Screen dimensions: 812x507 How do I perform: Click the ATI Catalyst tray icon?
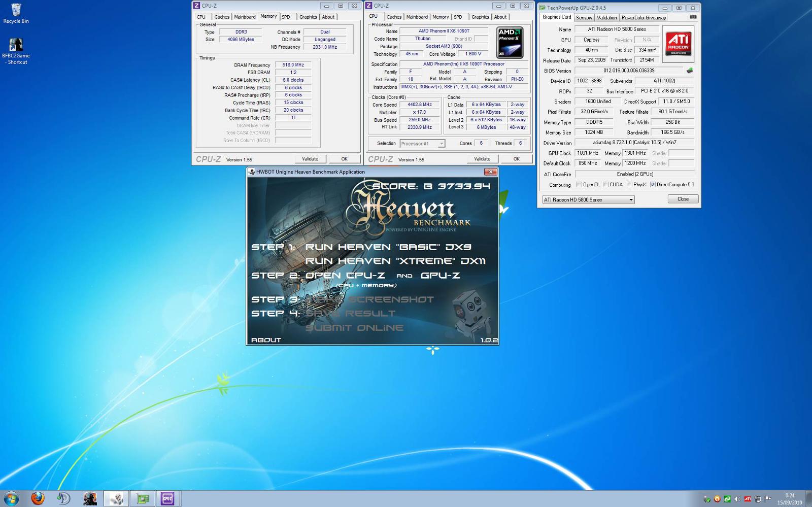coord(748,499)
